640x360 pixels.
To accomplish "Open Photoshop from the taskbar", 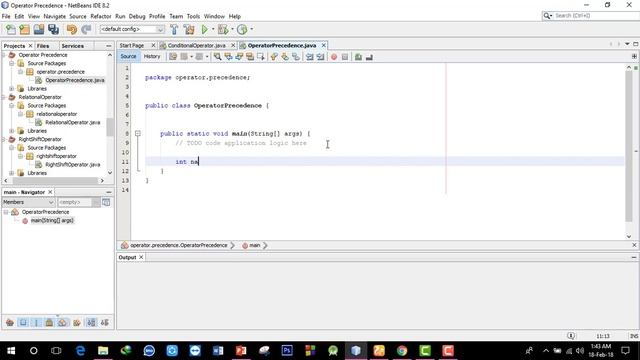I will (287, 351).
